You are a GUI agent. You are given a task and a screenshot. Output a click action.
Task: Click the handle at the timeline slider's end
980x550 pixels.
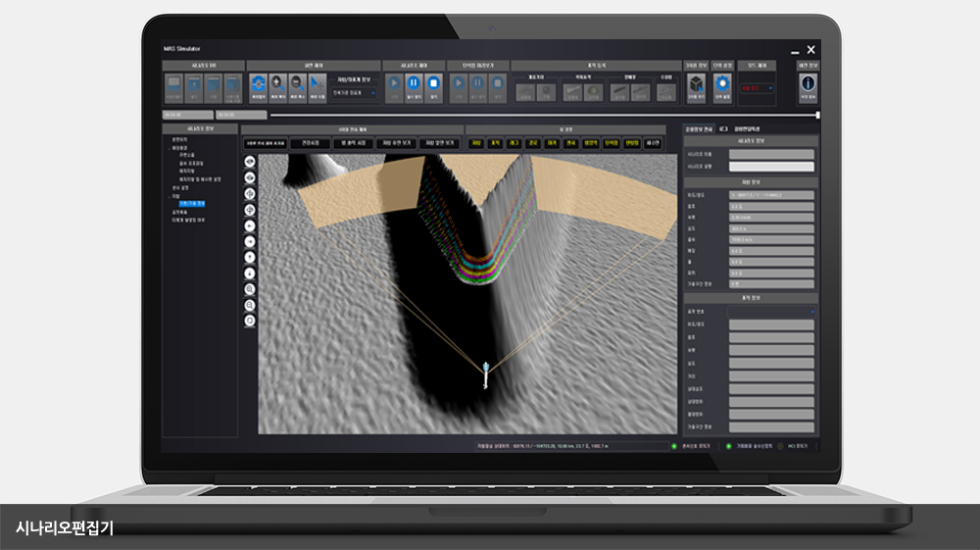[817, 115]
